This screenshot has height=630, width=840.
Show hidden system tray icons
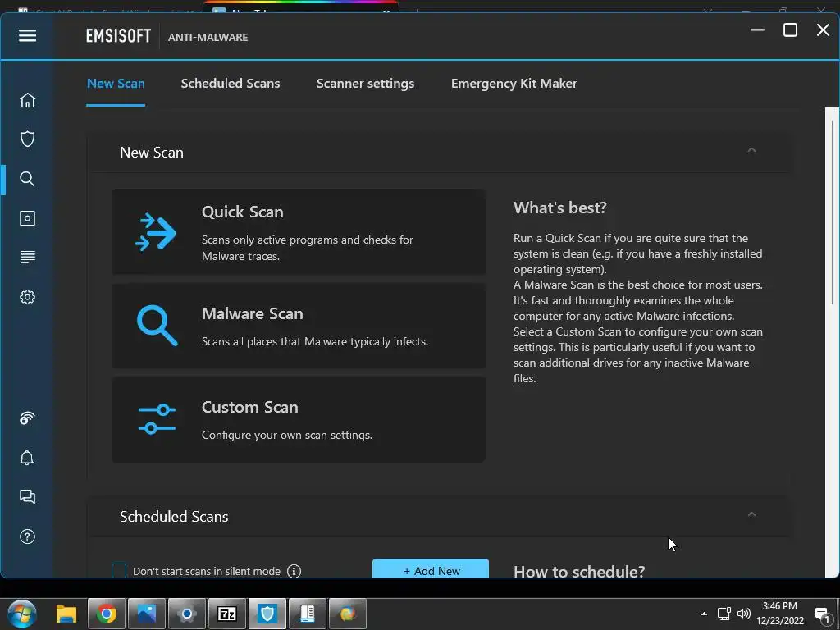tap(704, 614)
